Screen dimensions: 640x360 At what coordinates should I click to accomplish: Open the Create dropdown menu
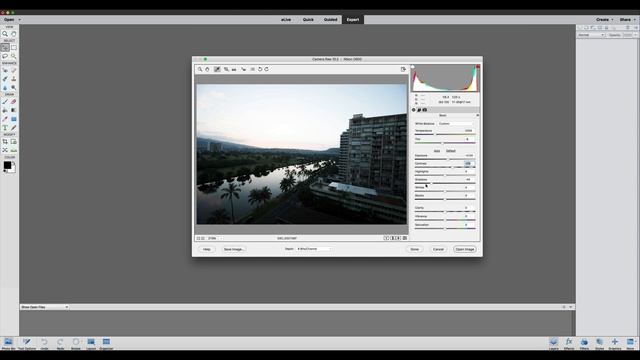tap(604, 20)
